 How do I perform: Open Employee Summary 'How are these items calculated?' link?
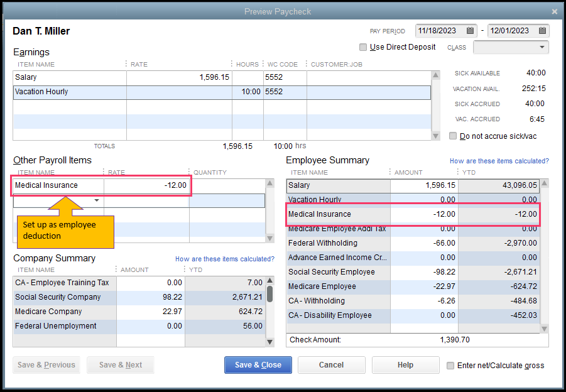(x=499, y=161)
